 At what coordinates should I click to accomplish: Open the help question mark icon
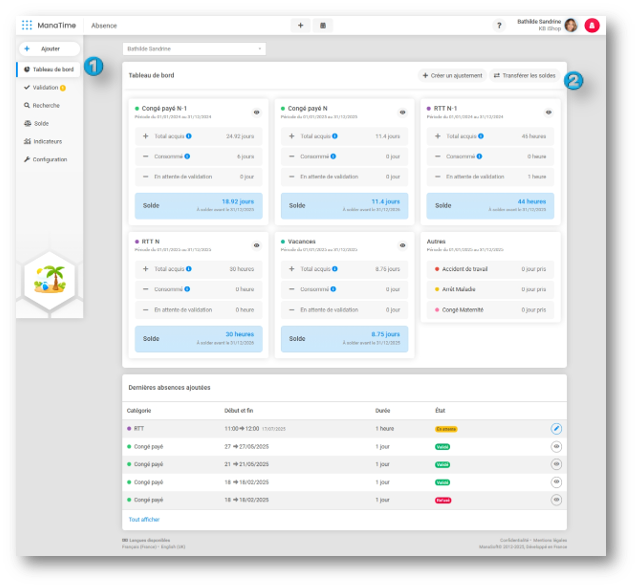[x=499, y=25]
